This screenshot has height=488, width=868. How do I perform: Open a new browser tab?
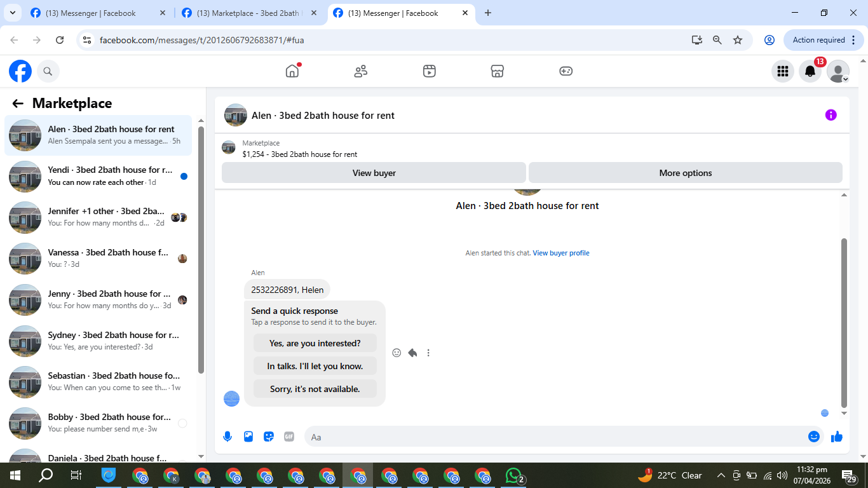pyautogui.click(x=488, y=13)
